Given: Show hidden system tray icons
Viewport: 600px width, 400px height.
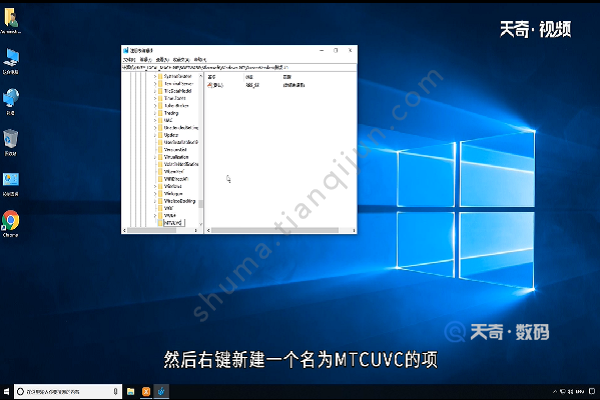Looking at the screenshot, I should 555,391.
